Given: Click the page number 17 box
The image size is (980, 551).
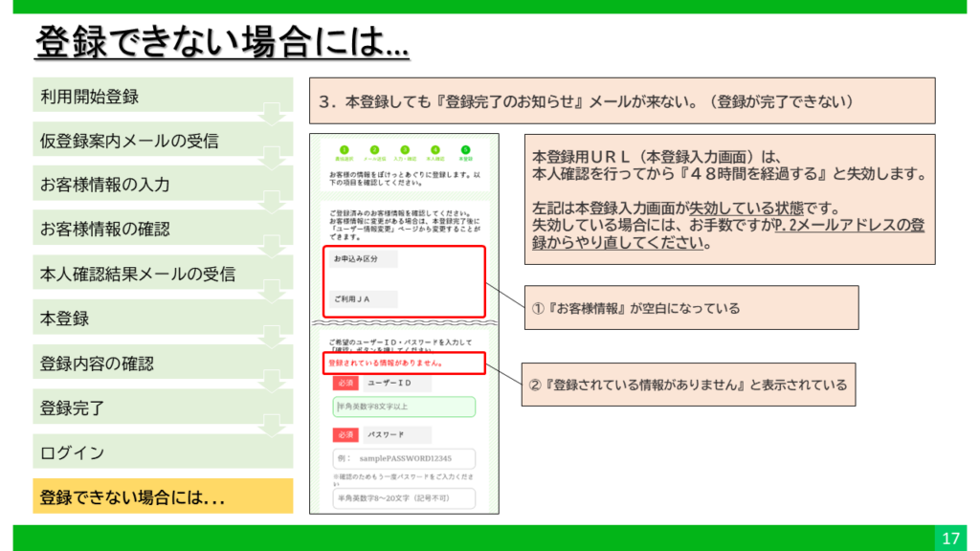Looking at the screenshot, I should click(x=950, y=537).
